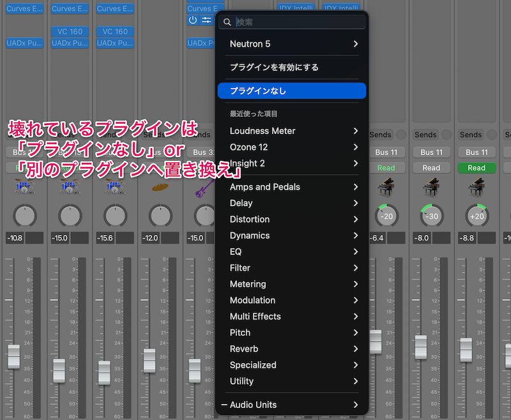The width and height of the screenshot is (511, 420).
Task: Toggle the green Read automation button
Action: [477, 168]
